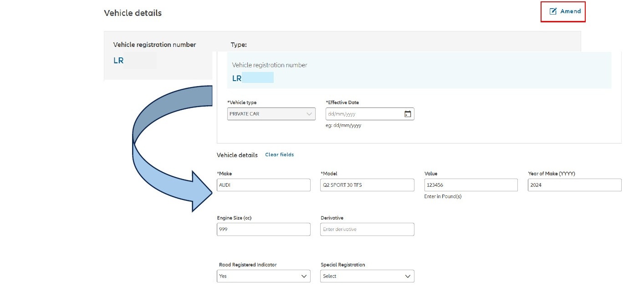The height and width of the screenshot is (292, 644).
Task: Click the Value field showing 123456
Action: [x=471, y=185]
